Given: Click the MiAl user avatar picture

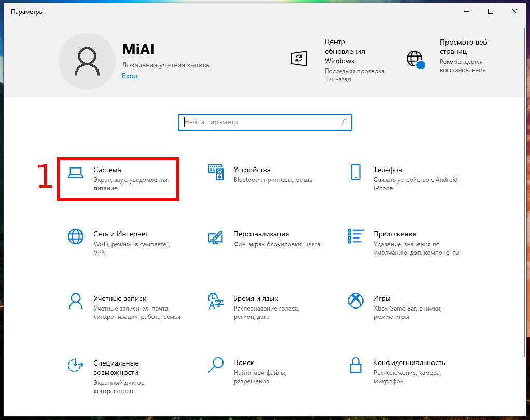Looking at the screenshot, I should pos(87,62).
